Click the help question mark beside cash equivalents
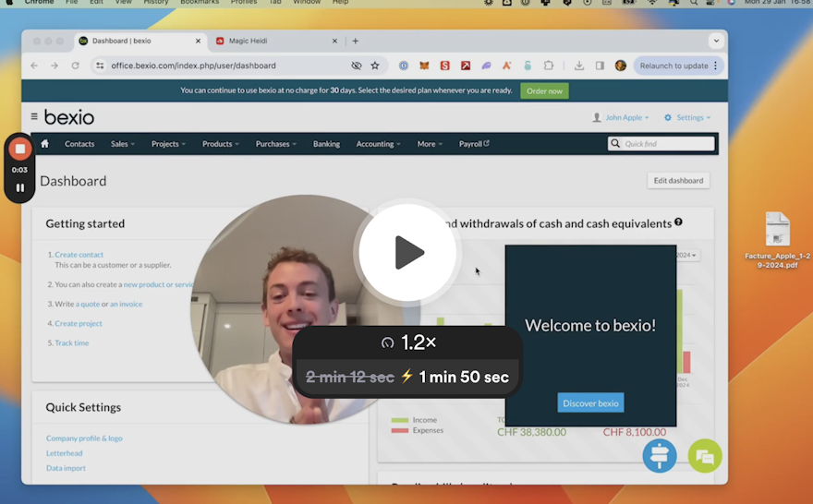This screenshot has height=504, width=813. pos(678,222)
